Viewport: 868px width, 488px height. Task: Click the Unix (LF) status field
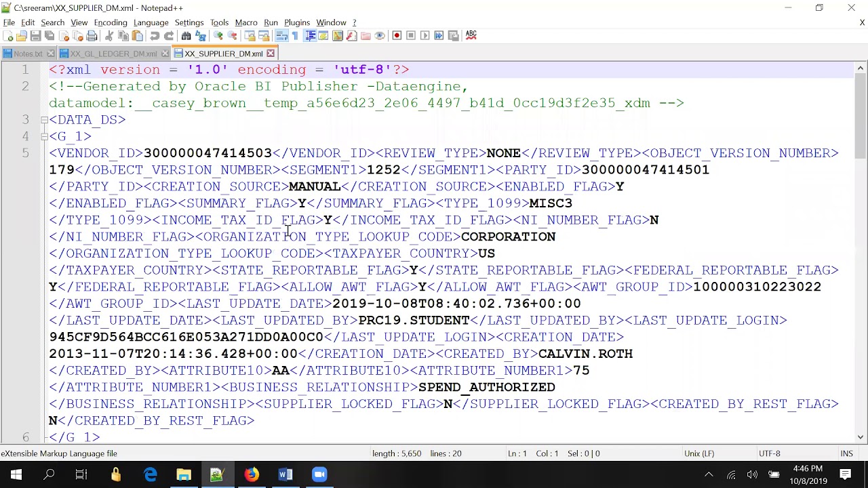[699, 453]
